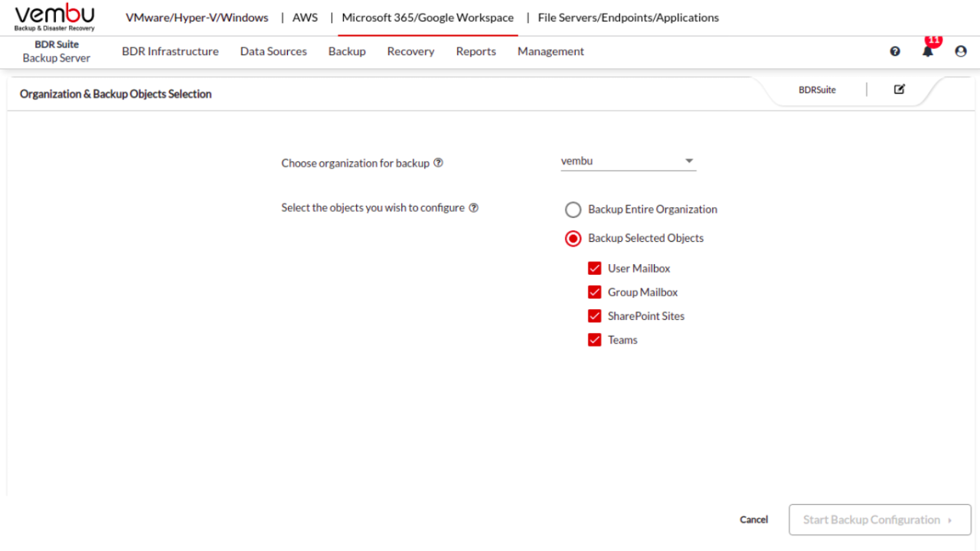Click Start Backup Configuration button
The height and width of the screenshot is (551, 980).
pyautogui.click(x=880, y=520)
